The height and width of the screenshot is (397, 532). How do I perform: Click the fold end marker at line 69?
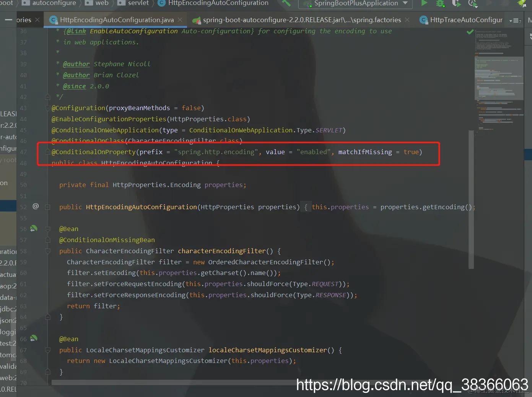(x=48, y=372)
